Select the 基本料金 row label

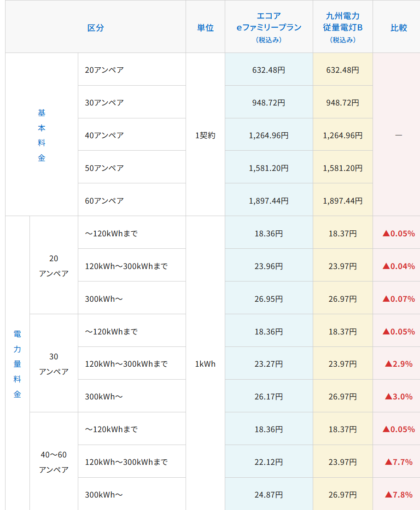coord(41,134)
